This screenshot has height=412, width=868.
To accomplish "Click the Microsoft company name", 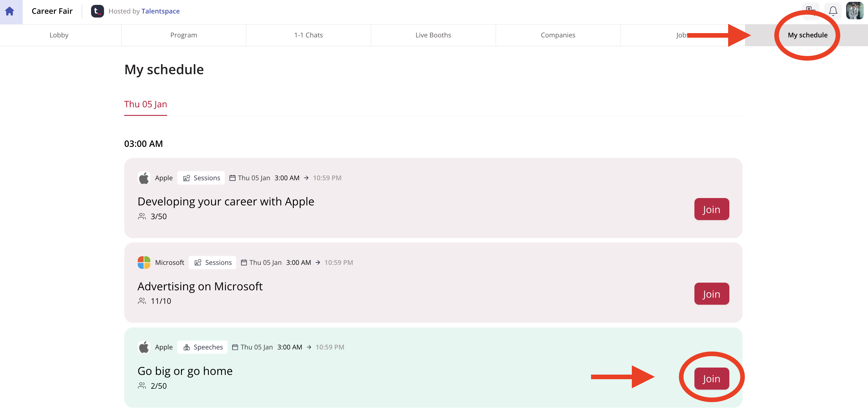I will pos(170,262).
